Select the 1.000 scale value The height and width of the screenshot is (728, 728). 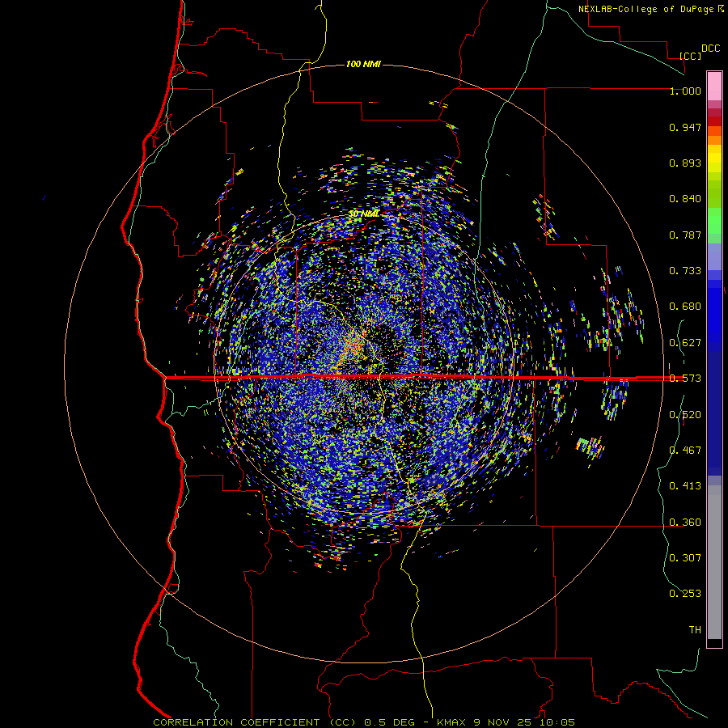click(x=685, y=91)
